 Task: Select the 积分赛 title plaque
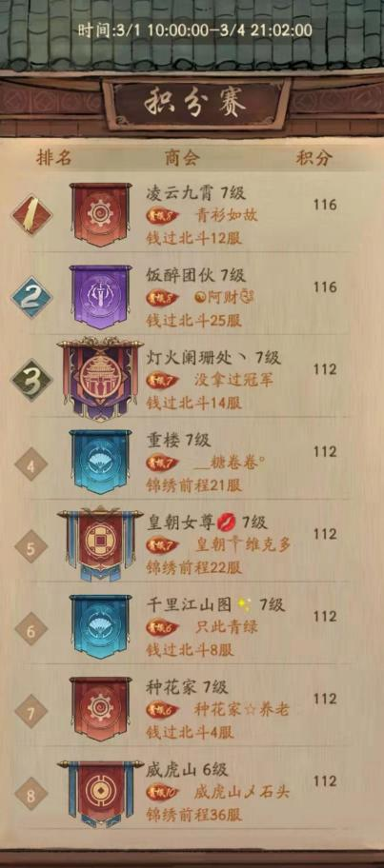[195, 104]
